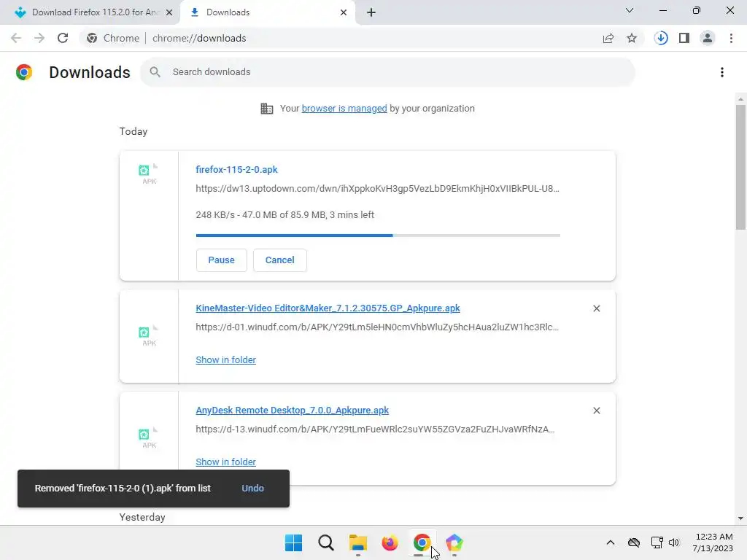The height and width of the screenshot is (560, 747).
Task: Click the uptodown source URL text
Action: (x=377, y=189)
